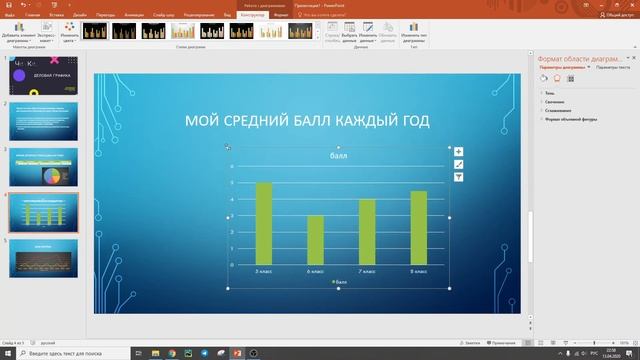The image size is (640, 360).
Task: Switch to Параметры текста in format pane
Action: coord(613,67)
